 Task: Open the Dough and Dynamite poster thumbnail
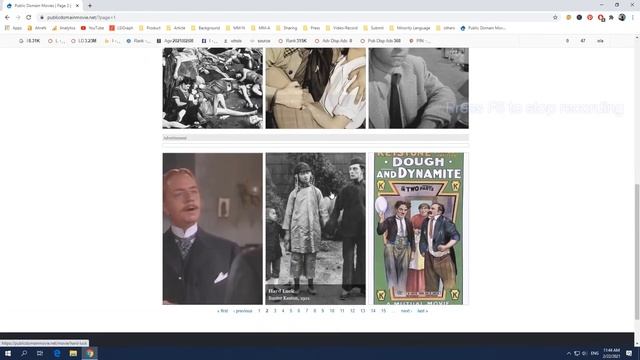pos(419,229)
